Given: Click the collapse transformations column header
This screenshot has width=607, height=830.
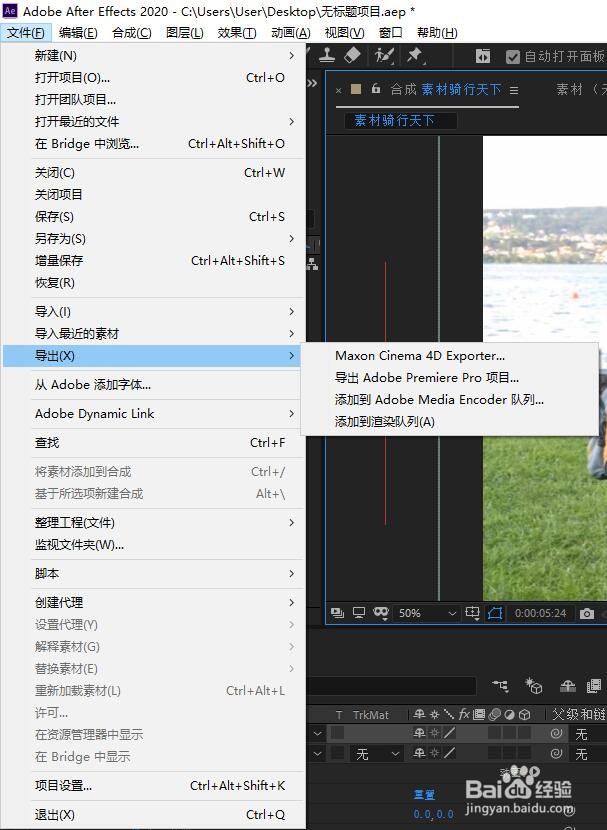Looking at the screenshot, I should tap(434, 715).
